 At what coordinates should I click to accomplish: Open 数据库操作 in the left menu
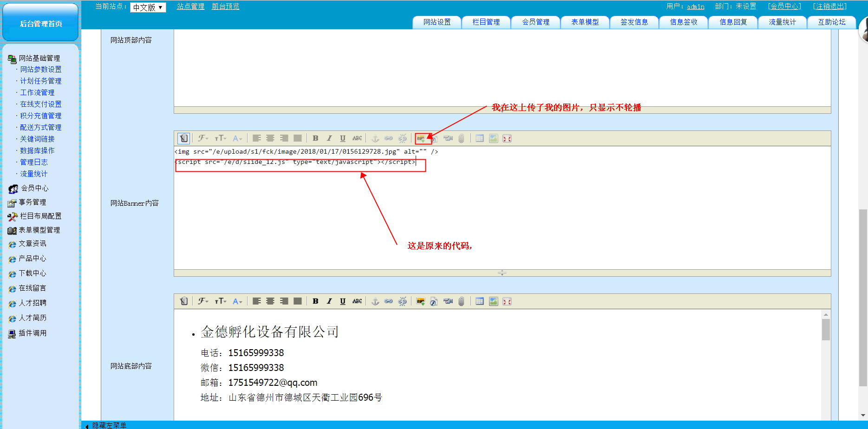(37, 150)
